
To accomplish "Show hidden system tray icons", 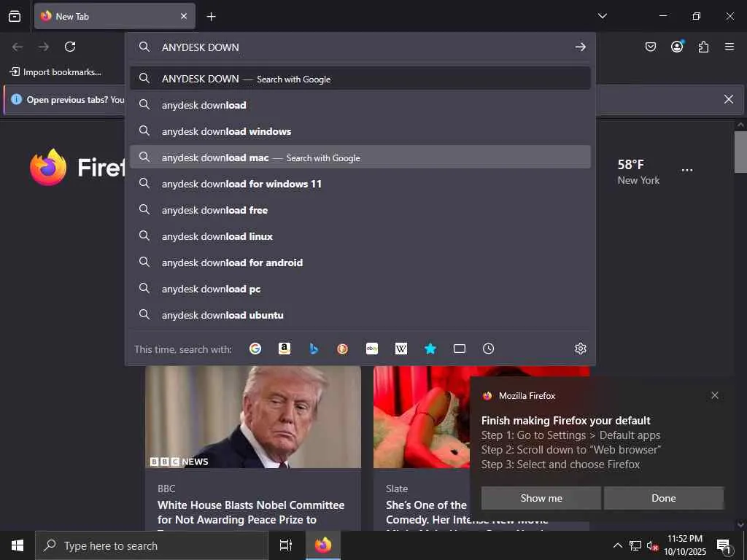I will pos(617,545).
